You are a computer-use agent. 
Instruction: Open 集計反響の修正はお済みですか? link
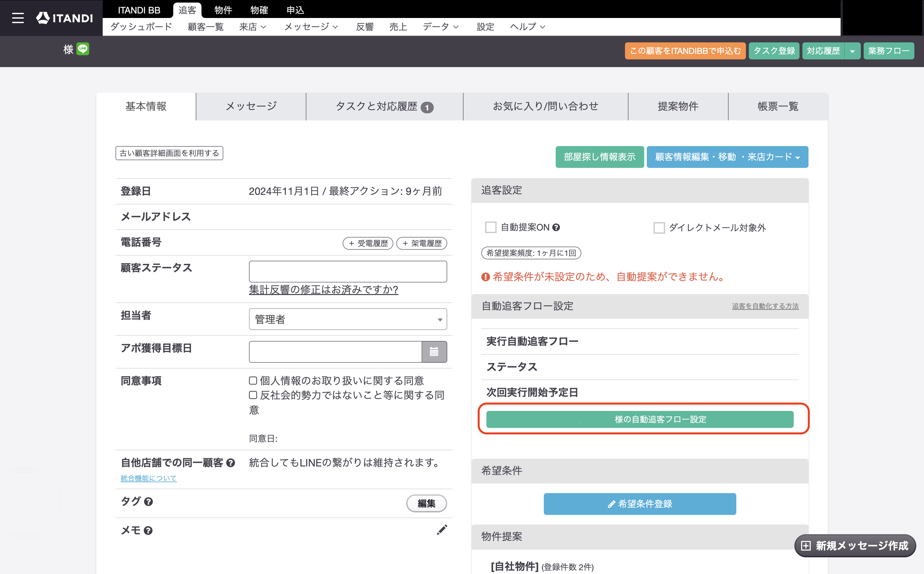pyautogui.click(x=323, y=290)
